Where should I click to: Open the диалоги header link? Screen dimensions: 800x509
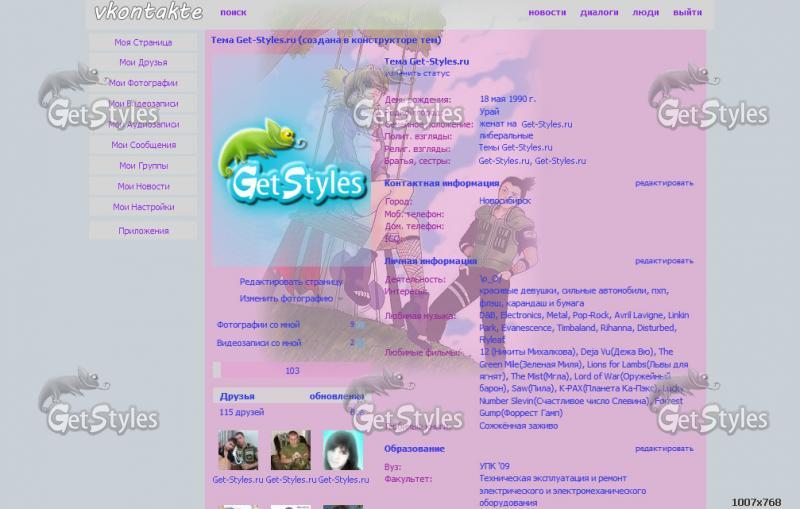(x=599, y=13)
